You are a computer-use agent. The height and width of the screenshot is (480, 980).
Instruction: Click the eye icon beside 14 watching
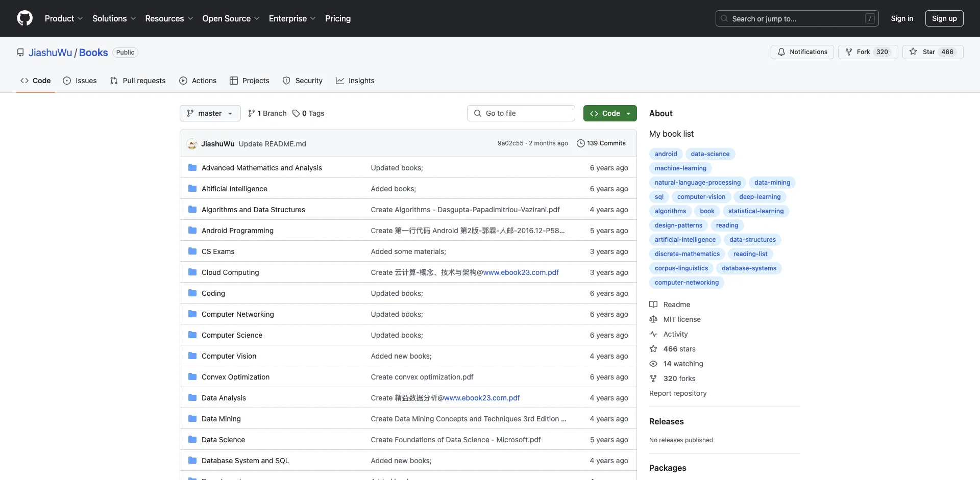pos(653,364)
